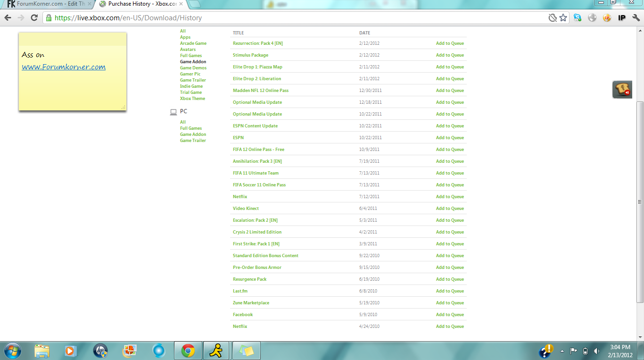Select the Indie Game filter
Viewport: 644px width, 360px height.
(x=191, y=86)
